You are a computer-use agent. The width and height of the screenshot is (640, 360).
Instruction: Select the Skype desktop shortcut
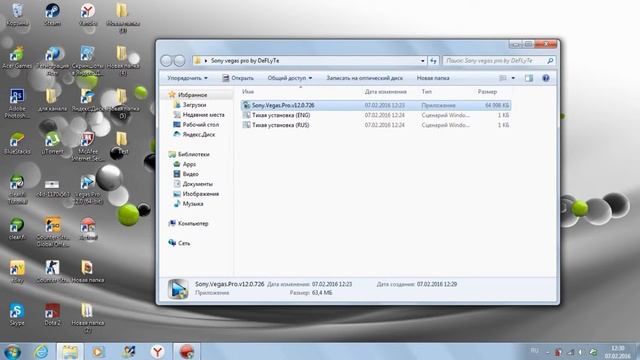[x=17, y=314]
